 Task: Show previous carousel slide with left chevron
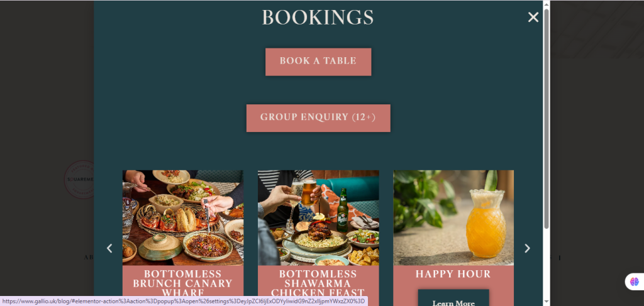(x=109, y=248)
